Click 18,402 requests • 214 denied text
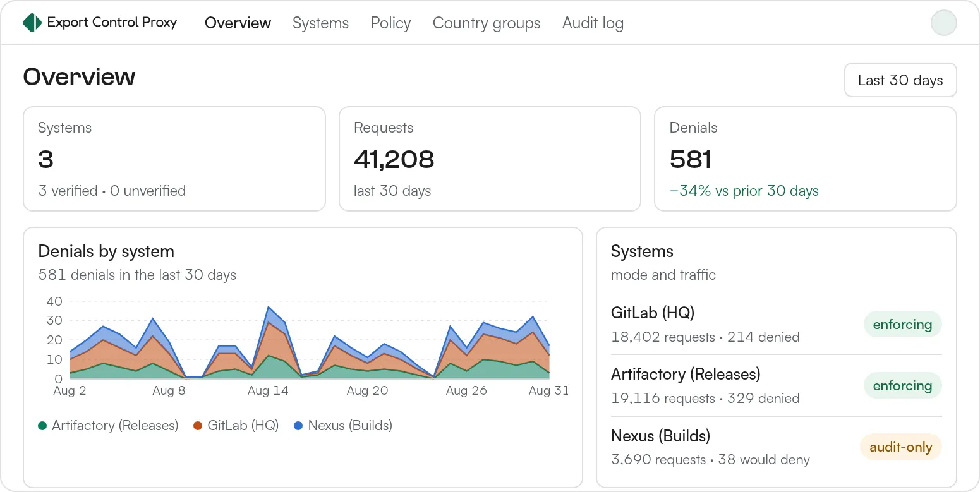This screenshot has height=492, width=980. pyautogui.click(x=705, y=337)
